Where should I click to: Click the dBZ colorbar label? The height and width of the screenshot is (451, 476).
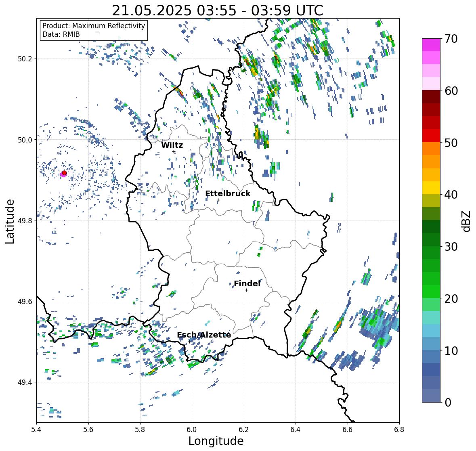click(x=467, y=221)
